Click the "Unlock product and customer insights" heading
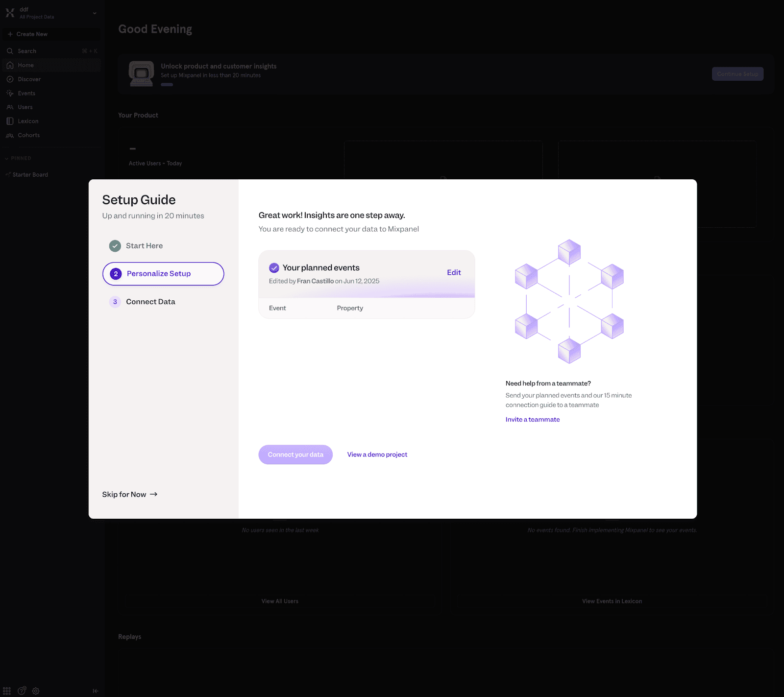Viewport: 784px width, 697px height. pyautogui.click(x=219, y=66)
